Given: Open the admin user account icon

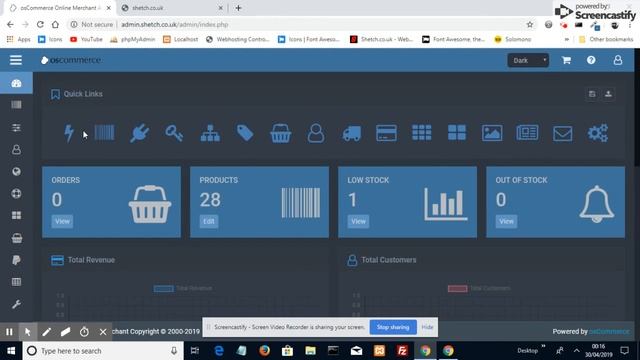Looking at the screenshot, I should tap(618, 60).
